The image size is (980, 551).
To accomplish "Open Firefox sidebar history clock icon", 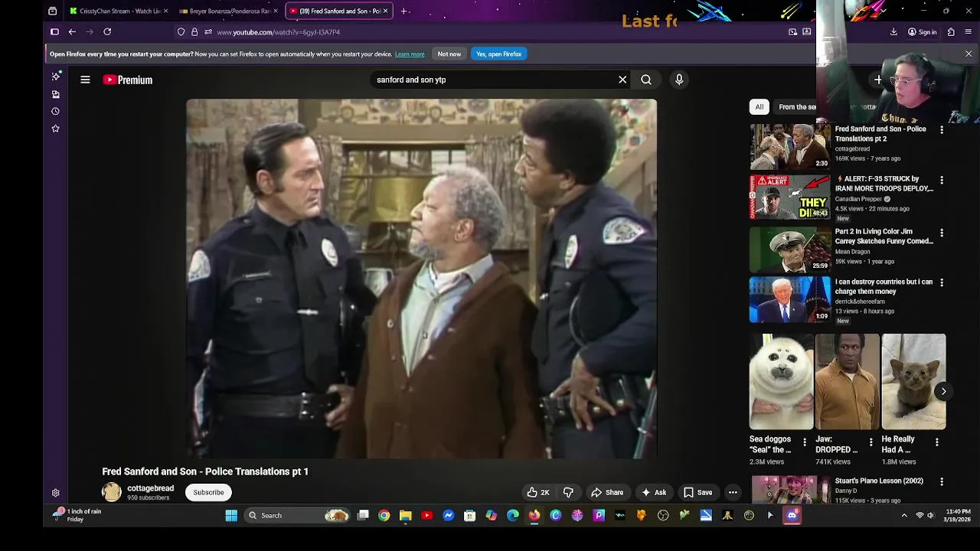I will click(x=55, y=112).
